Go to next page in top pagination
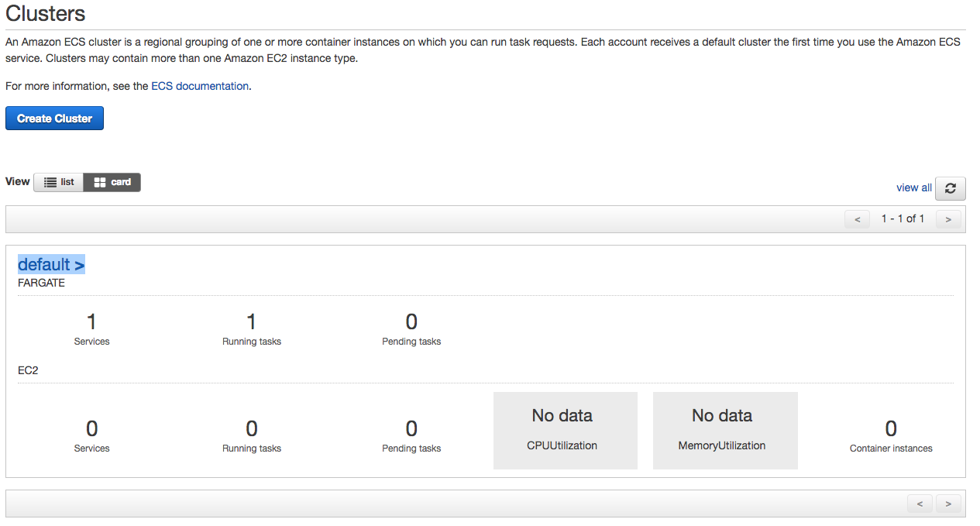The width and height of the screenshot is (980, 526). [x=948, y=219]
